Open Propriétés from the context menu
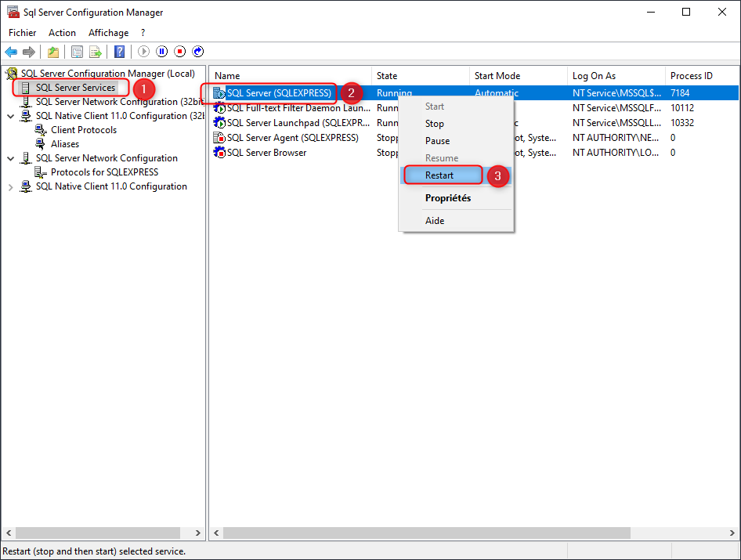The height and width of the screenshot is (560, 741). [448, 198]
